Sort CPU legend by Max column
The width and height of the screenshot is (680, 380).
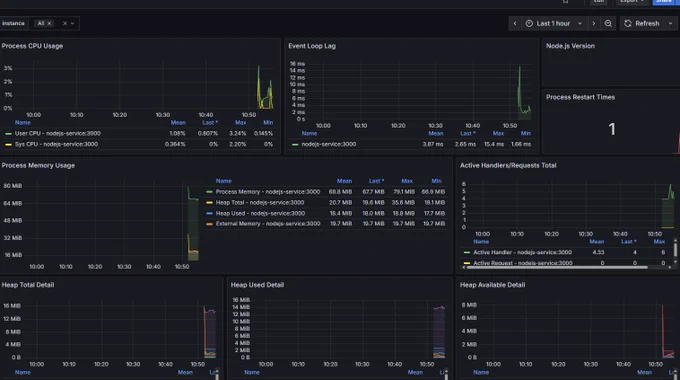(241, 123)
